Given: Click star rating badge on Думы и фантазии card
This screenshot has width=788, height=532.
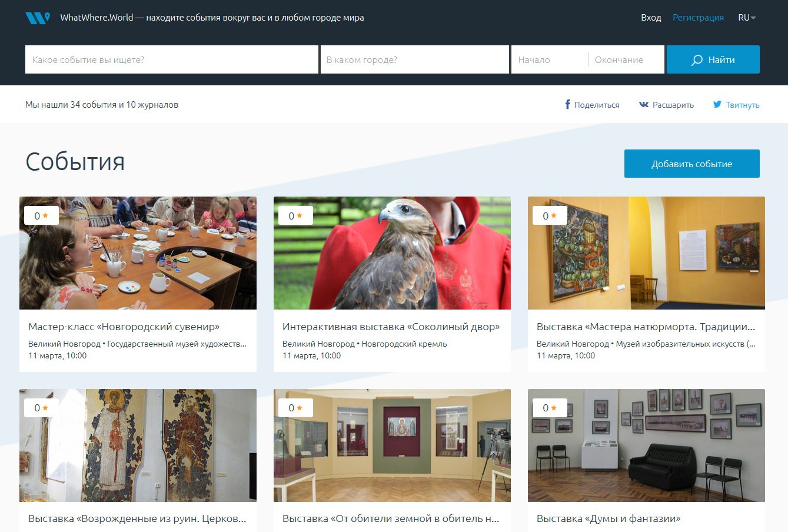Looking at the screenshot, I should coord(549,408).
